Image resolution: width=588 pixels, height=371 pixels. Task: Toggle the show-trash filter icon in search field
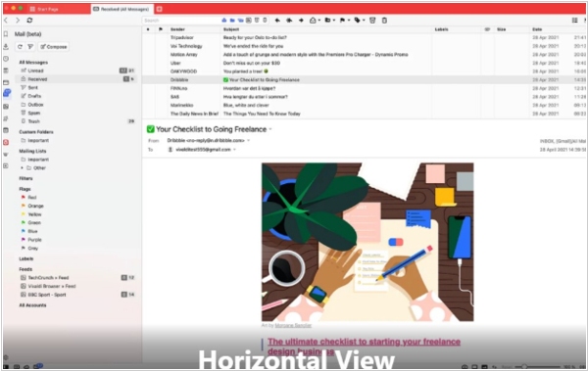point(266,21)
